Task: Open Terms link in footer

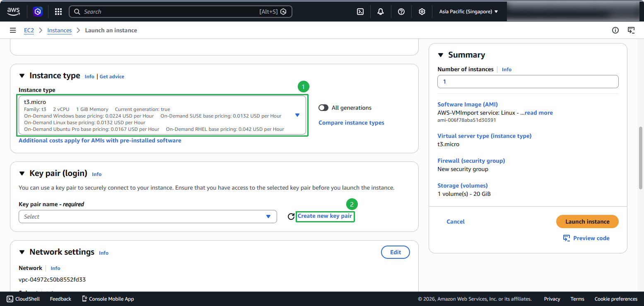Action: coord(577,299)
